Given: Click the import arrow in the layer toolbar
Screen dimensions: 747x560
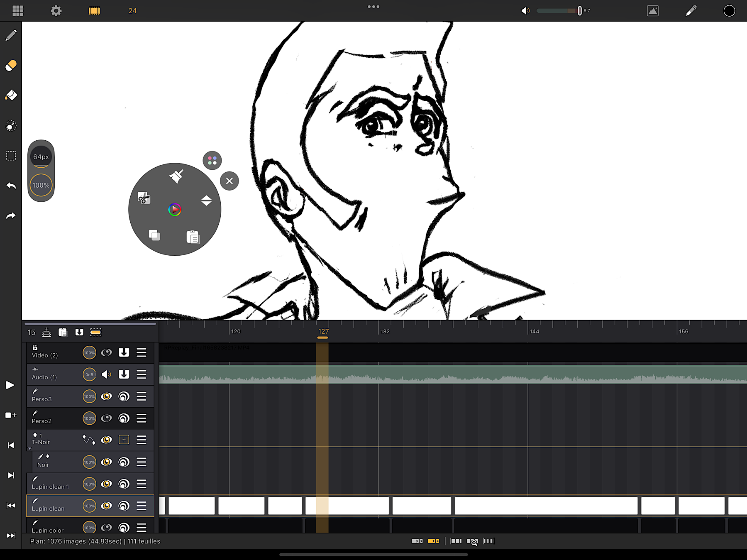Looking at the screenshot, I should point(79,332).
